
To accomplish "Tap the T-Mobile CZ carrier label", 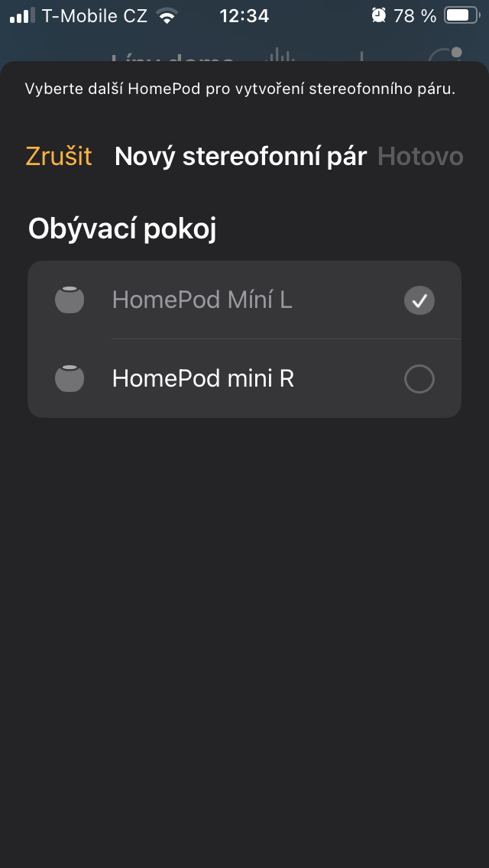I will point(95,15).
